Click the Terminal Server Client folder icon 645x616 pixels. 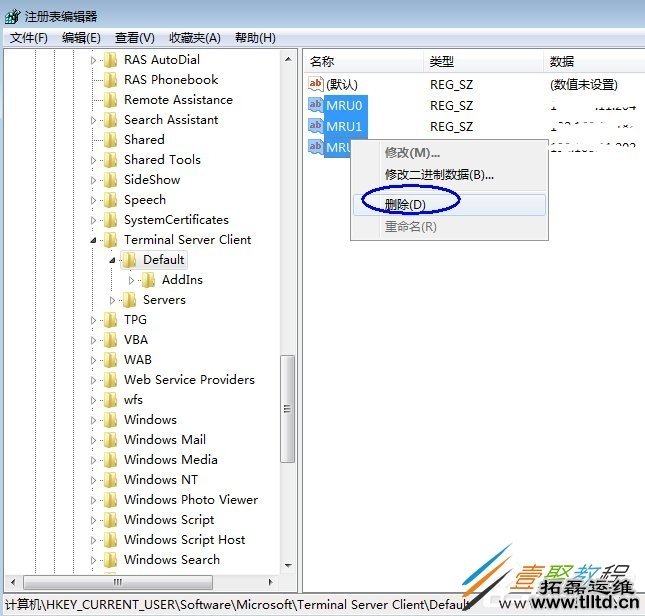pos(110,240)
